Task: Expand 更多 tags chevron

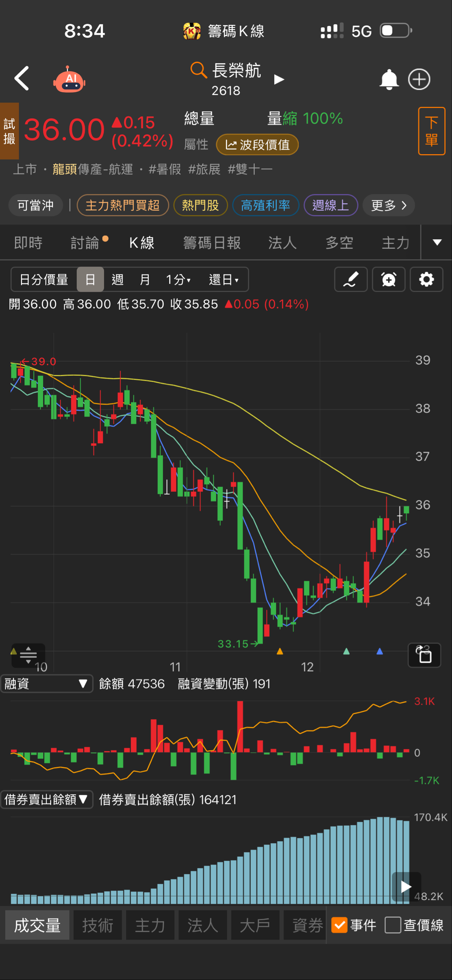Action: [389, 205]
